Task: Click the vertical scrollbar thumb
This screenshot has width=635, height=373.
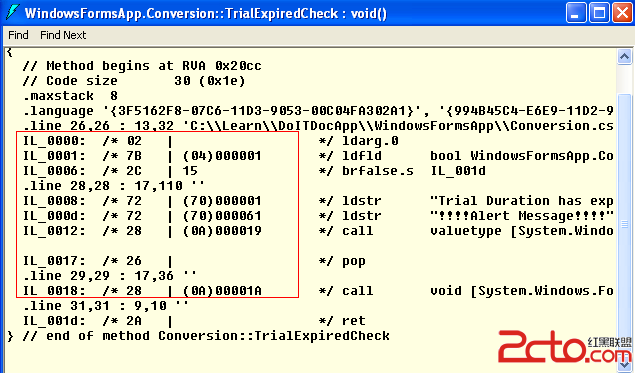Action: coord(624,224)
